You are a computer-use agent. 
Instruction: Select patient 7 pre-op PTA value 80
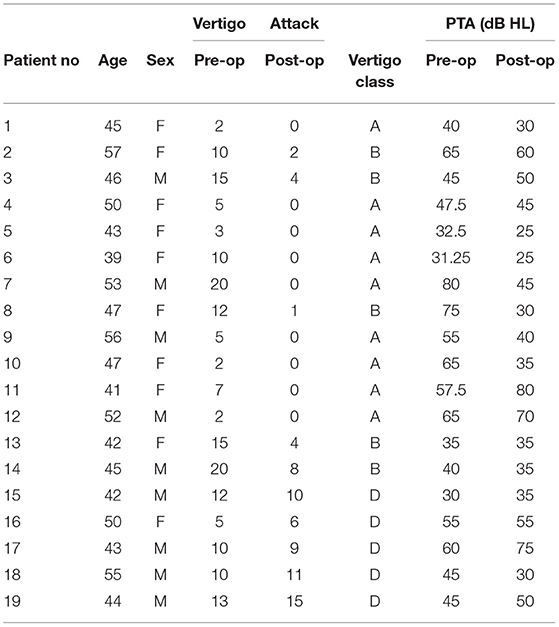[x=451, y=284]
